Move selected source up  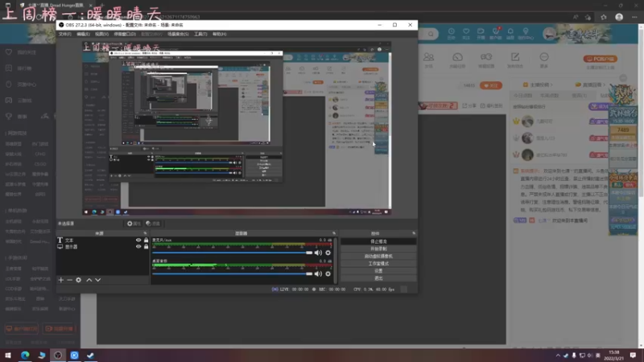(89, 280)
